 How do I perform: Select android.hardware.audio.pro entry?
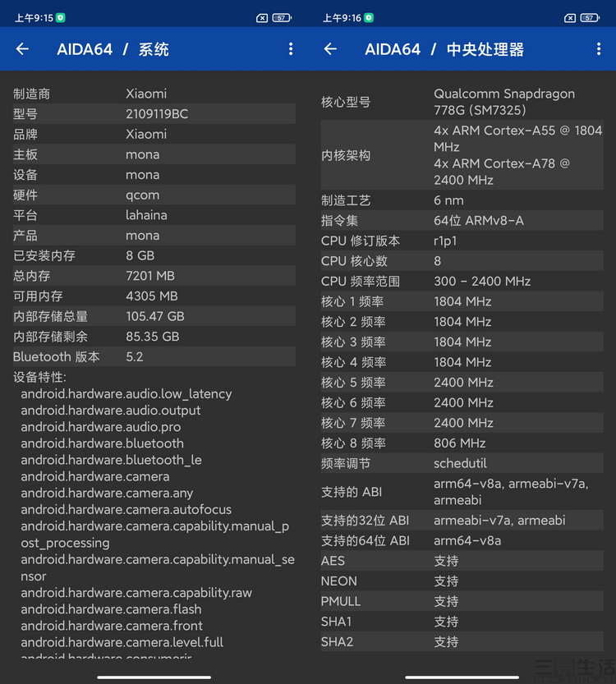(x=101, y=427)
